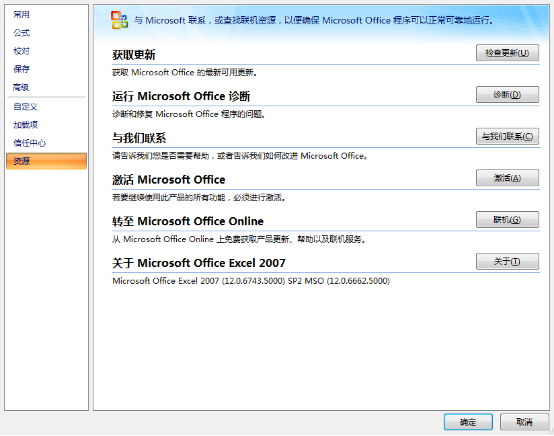This screenshot has height=436, width=554.
Task: Confirm with the 确定 button
Action: [x=468, y=422]
